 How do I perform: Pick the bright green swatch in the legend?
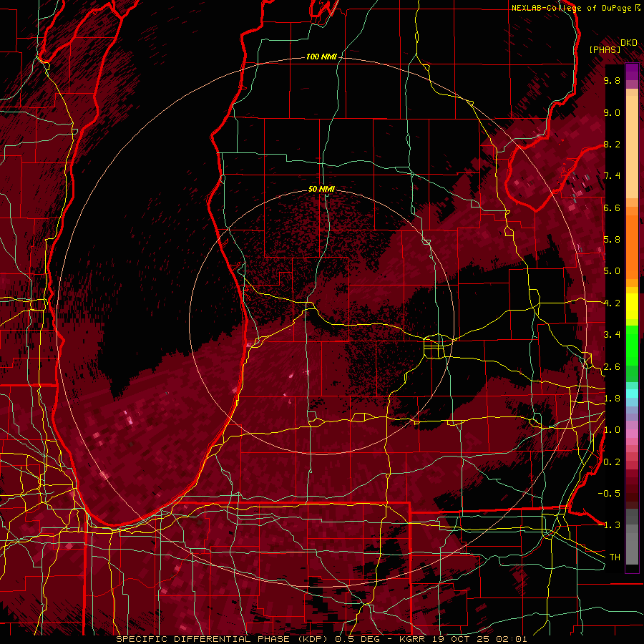632,345
